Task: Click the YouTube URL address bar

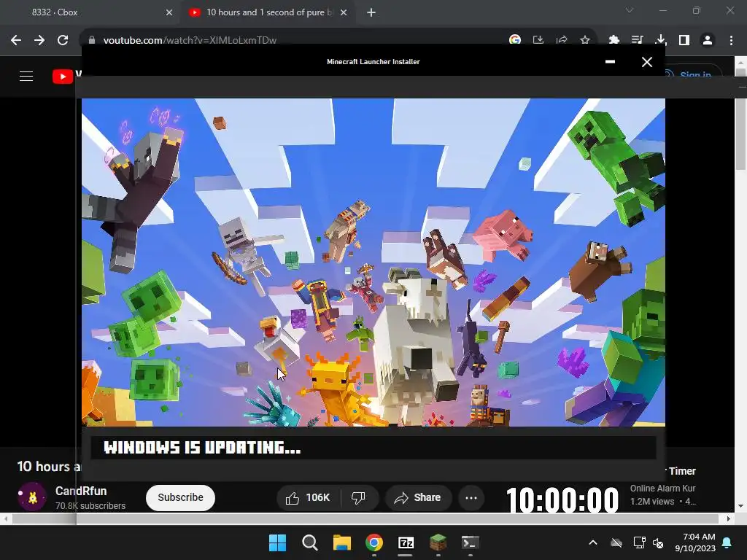Action: tap(295, 40)
